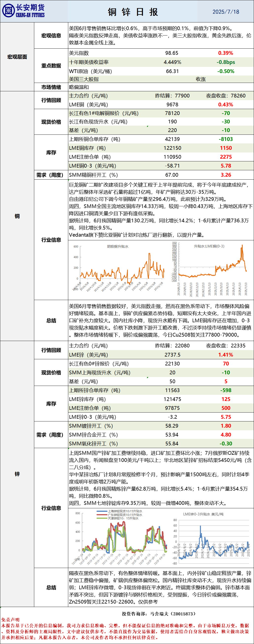Viewport: 254px width, 644px height.
Task: Select the zinc alloy operating rate "53.94"
Action: 172,435
